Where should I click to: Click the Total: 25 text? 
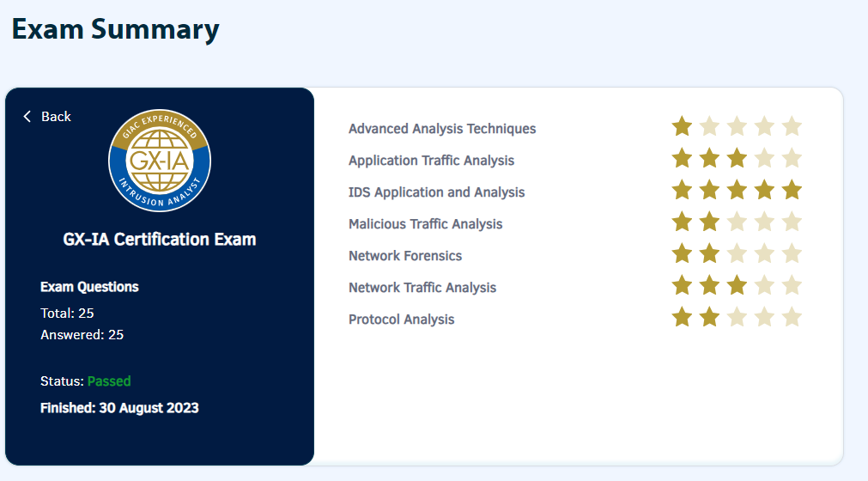[67, 314]
